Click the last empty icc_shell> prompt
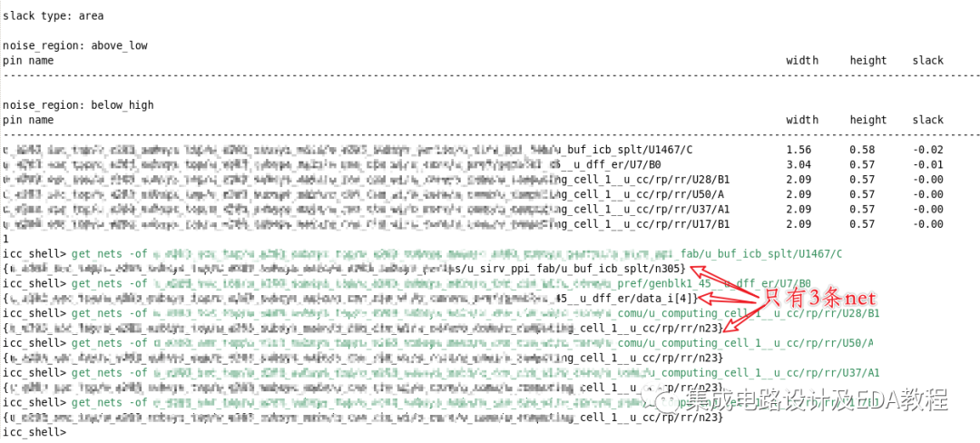This screenshot has width=980, height=443. click(34, 432)
